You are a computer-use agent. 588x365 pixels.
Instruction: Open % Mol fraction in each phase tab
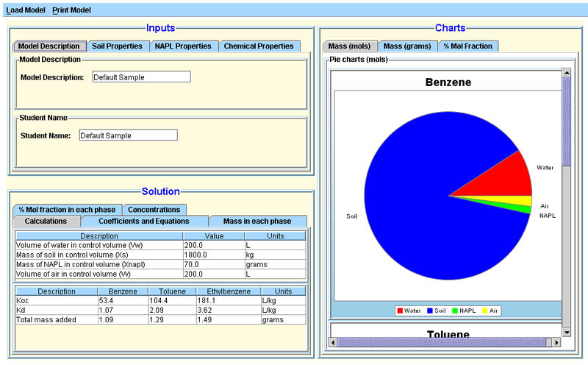click(x=67, y=210)
